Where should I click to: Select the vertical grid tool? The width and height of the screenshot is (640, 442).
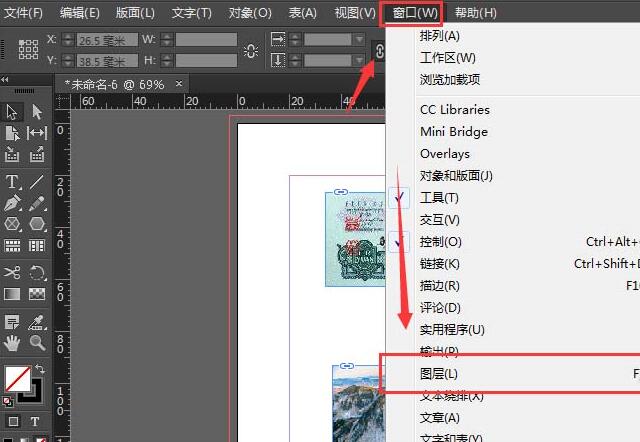37,246
